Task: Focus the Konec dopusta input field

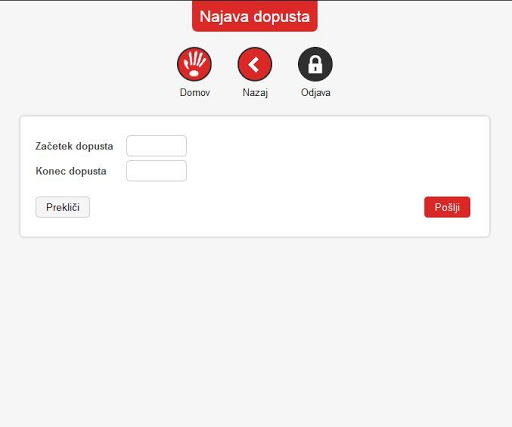Action: (x=156, y=171)
